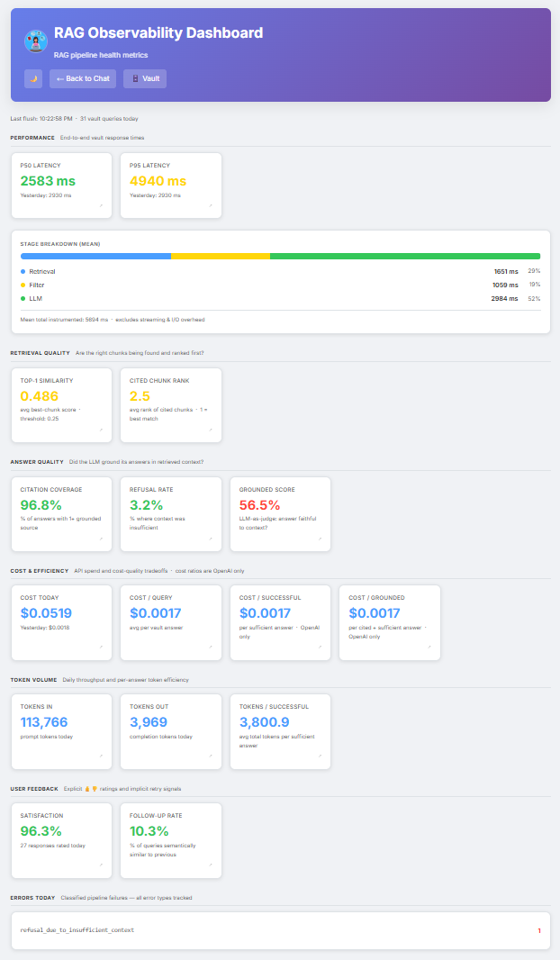Viewport: 560px width, 960px height.
Task: Click the 3,800.9 tokens per successful value
Action: 265,722
